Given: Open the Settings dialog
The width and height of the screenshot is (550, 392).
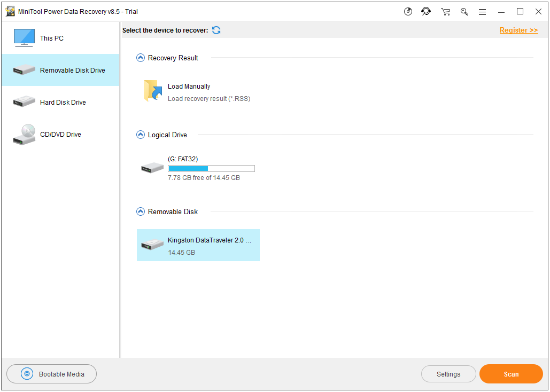Looking at the screenshot, I should pos(448,374).
